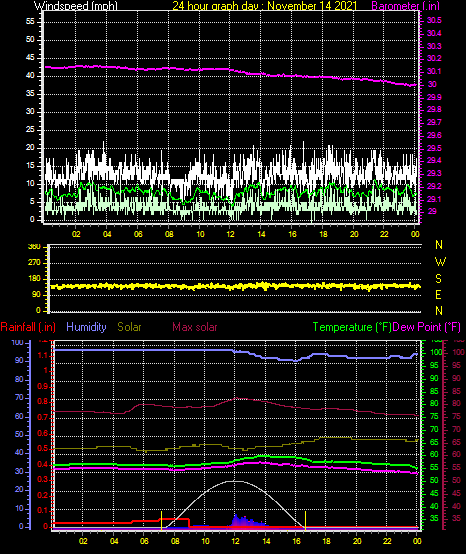Image resolution: width=466 pixels, height=554 pixels.
Task: Click the yellow sunrise marker line
Action: click(161, 520)
